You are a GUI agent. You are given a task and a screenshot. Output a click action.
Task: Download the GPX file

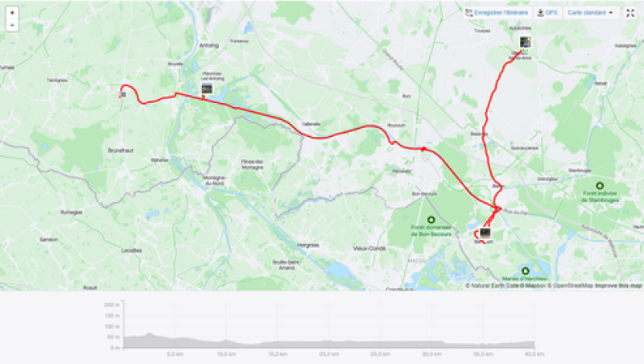[547, 13]
